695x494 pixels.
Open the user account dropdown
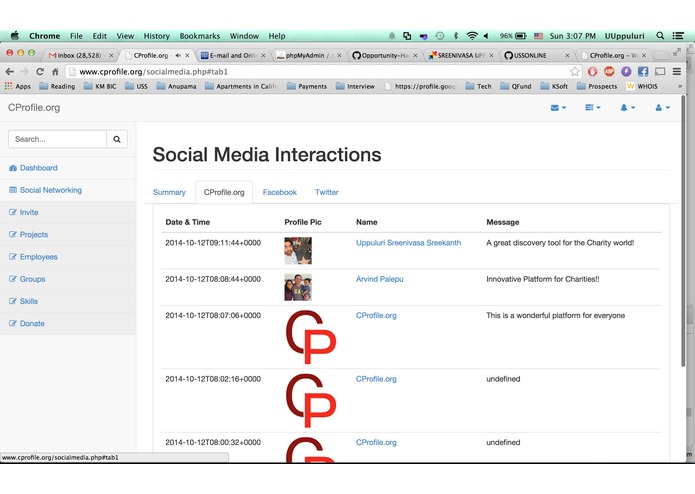[x=662, y=108]
